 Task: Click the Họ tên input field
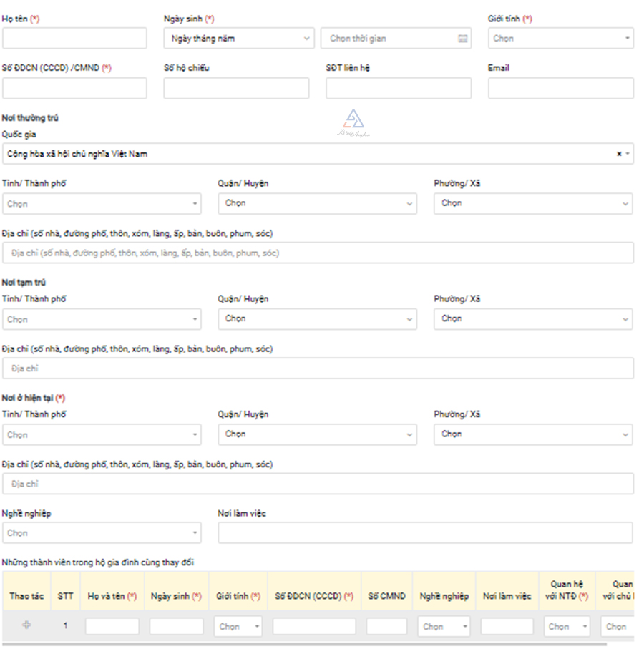pos(74,39)
